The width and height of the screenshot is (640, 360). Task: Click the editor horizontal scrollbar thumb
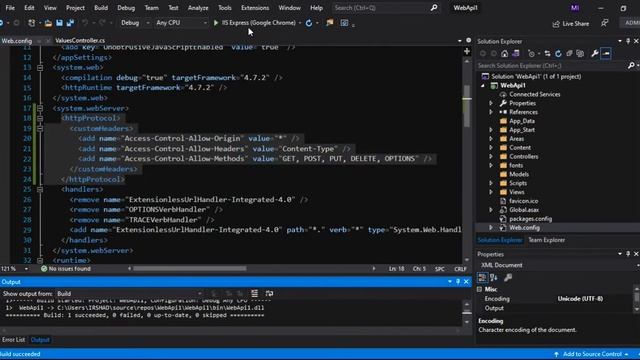click(x=190, y=269)
